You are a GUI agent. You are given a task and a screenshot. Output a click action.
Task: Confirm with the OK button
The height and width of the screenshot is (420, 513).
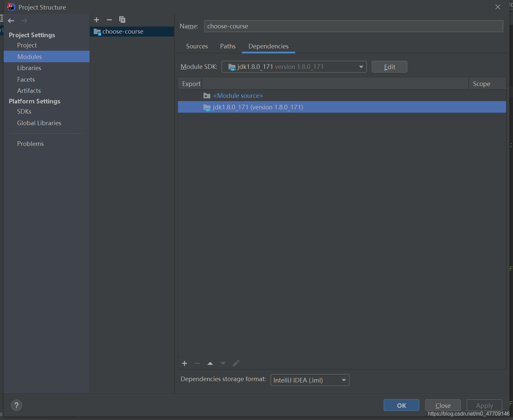pos(401,406)
